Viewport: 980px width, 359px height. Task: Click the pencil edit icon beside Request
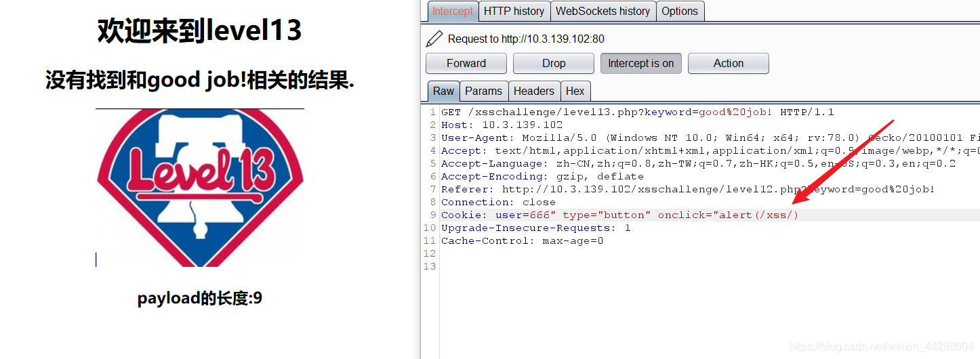click(x=434, y=39)
